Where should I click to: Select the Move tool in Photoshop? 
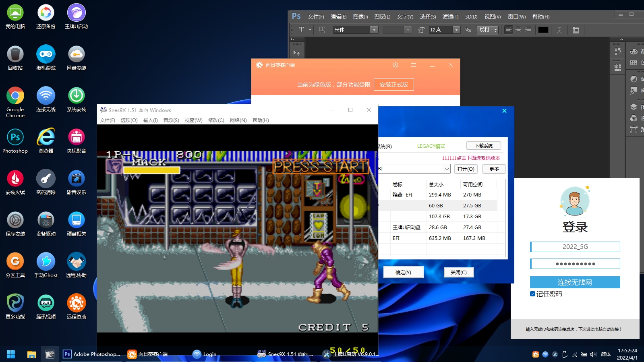[x=297, y=53]
